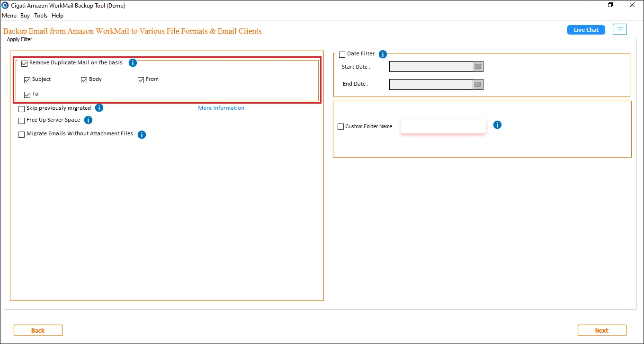This screenshot has width=644, height=344.
Task: Click the Custom Folder Name text box
Action: pos(443,126)
